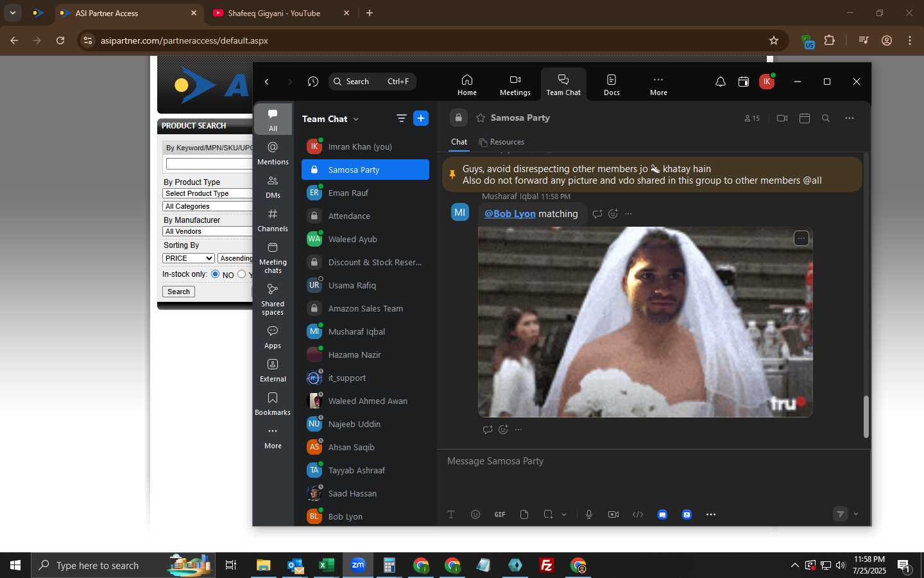Schedule a meeting via header calendar icon
The image size is (924, 578).
[805, 118]
